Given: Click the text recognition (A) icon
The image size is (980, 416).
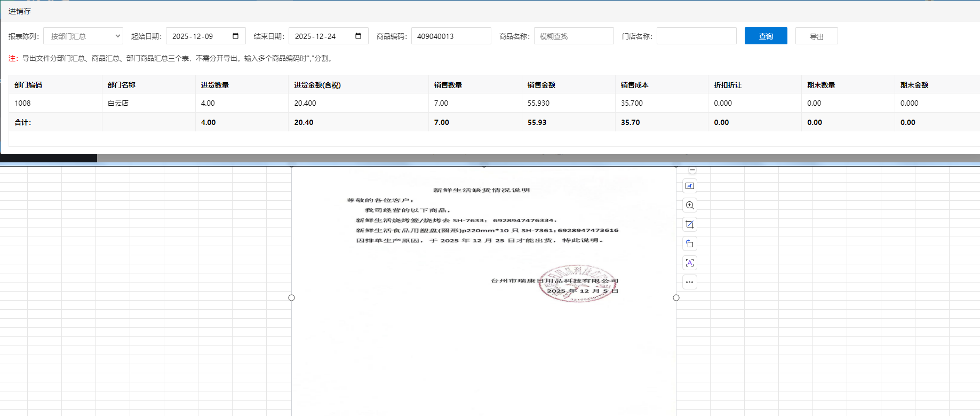Looking at the screenshot, I should [690, 263].
